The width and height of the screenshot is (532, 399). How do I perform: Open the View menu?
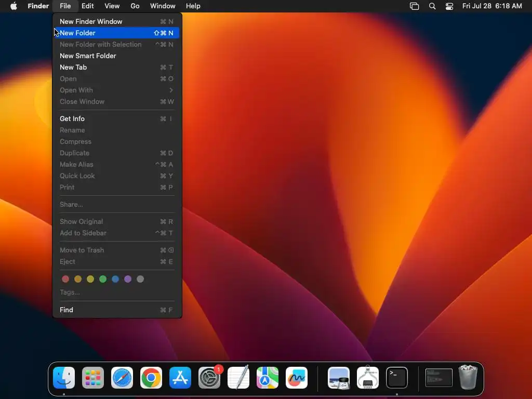pos(112,6)
